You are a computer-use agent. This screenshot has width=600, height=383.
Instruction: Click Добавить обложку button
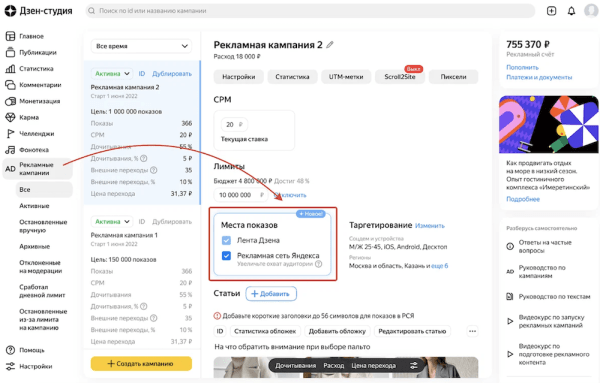tap(337, 331)
